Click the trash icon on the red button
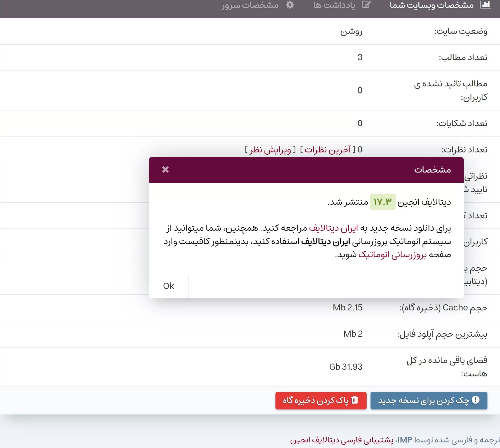500x448 pixels. [x=355, y=400]
